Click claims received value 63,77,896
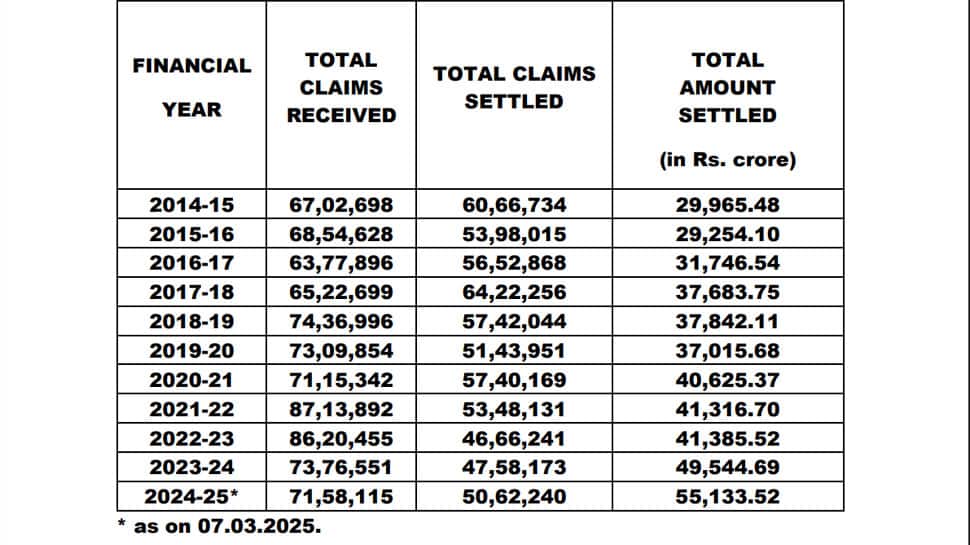This screenshot has height=545, width=970. click(x=341, y=263)
